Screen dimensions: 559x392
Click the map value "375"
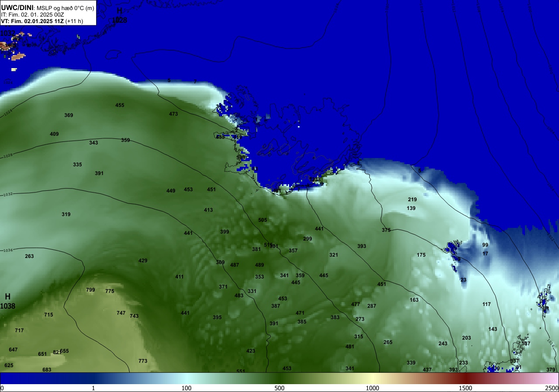(x=386, y=230)
